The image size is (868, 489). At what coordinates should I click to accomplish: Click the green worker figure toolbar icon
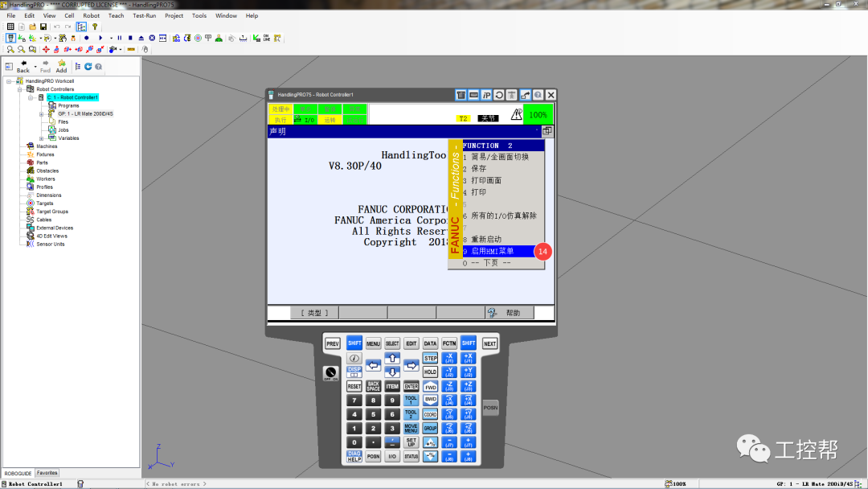click(219, 39)
